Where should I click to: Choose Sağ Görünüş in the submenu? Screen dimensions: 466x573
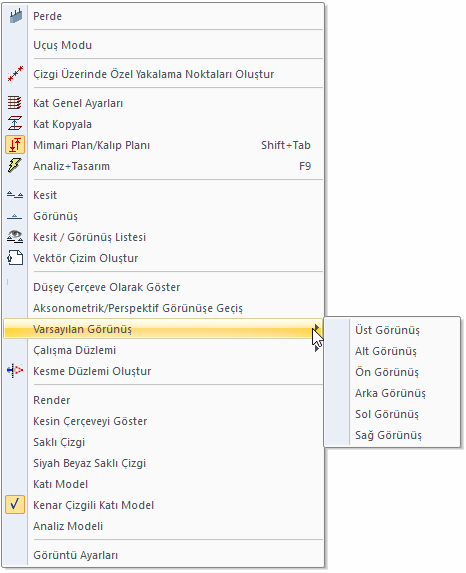click(x=389, y=435)
